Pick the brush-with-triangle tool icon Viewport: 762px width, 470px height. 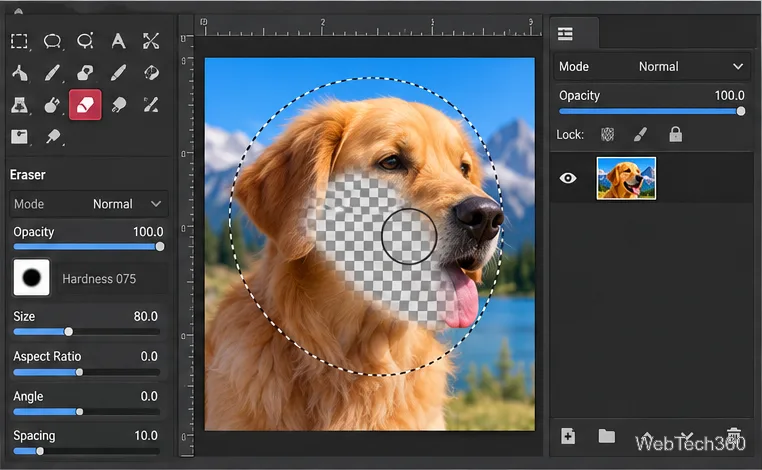click(x=151, y=105)
